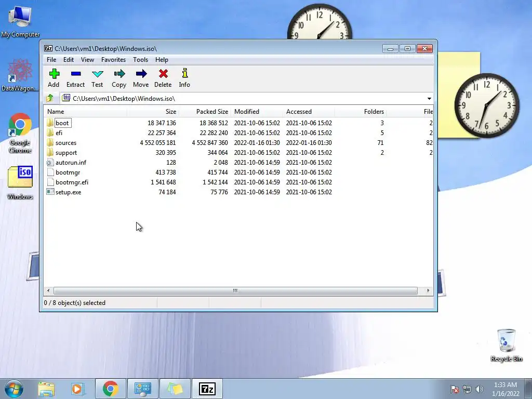
Task: Sort by the Name column header
Action: (86, 111)
